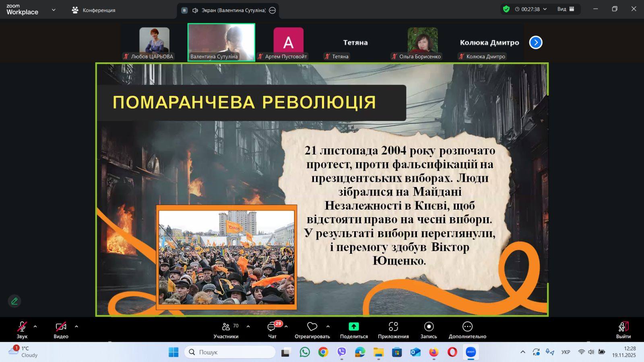Open the Приложения apps panel
The height and width of the screenshot is (362, 644).
pyautogui.click(x=393, y=330)
